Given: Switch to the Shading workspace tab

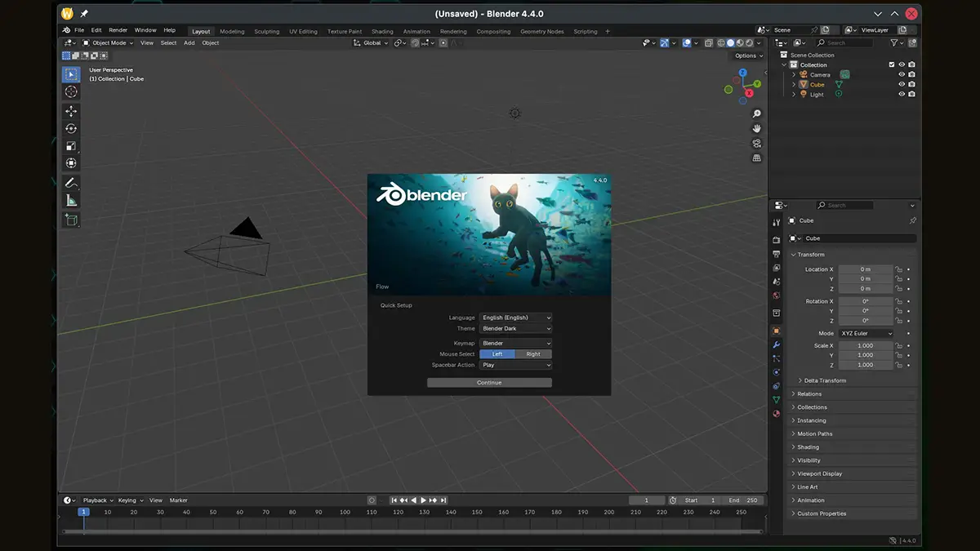Looking at the screenshot, I should click(382, 32).
